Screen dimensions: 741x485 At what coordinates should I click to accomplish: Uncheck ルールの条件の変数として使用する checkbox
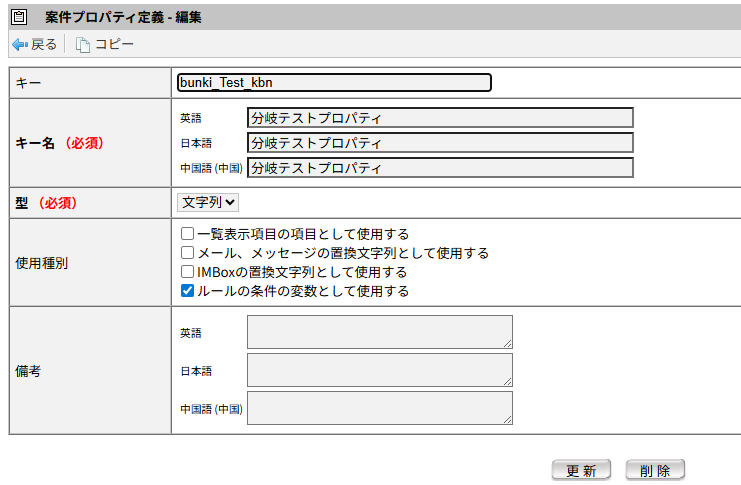(x=187, y=291)
